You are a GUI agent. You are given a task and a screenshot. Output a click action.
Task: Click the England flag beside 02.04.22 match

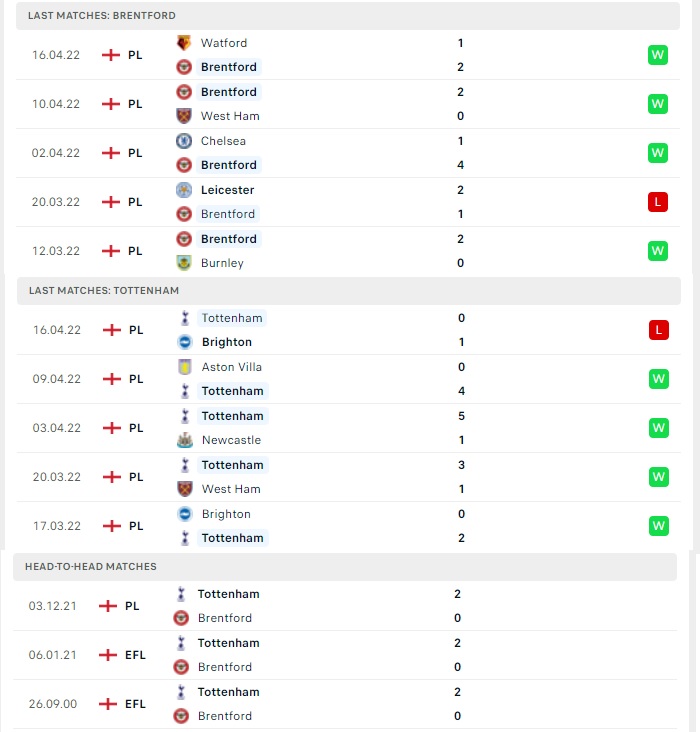click(x=111, y=153)
